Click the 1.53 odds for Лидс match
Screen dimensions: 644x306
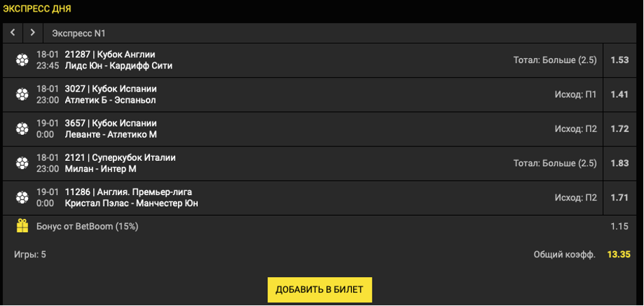tap(619, 60)
